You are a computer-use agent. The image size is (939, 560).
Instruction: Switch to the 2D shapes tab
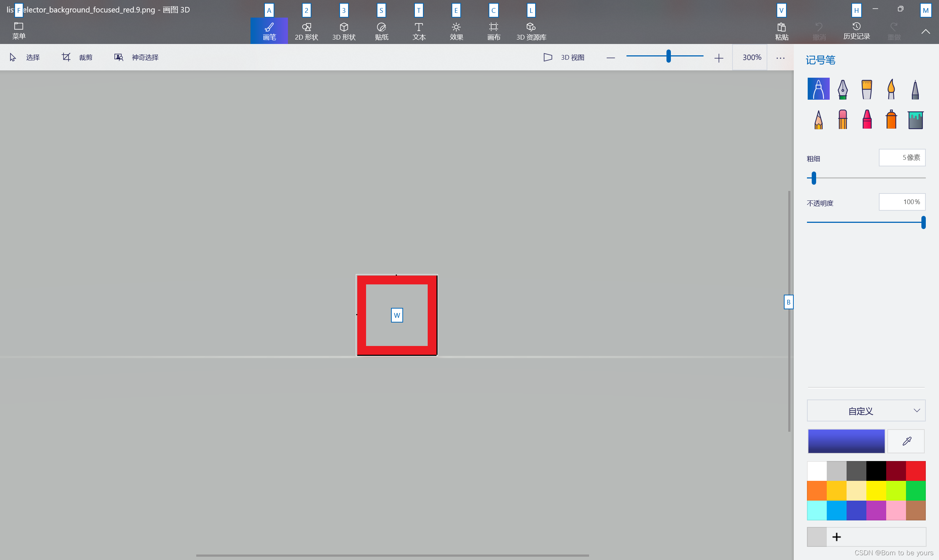pyautogui.click(x=306, y=31)
